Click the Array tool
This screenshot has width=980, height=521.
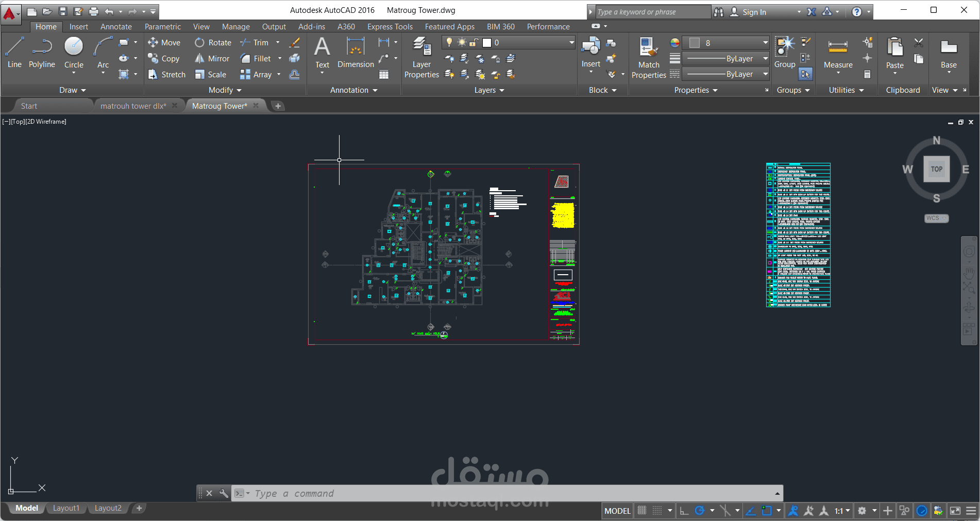tap(256, 75)
